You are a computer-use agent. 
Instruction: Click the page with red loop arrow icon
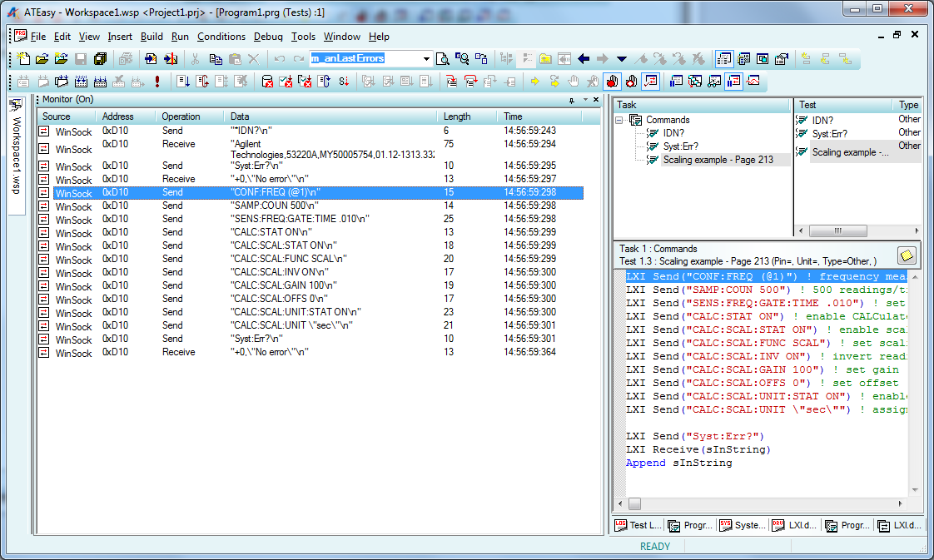(202, 81)
